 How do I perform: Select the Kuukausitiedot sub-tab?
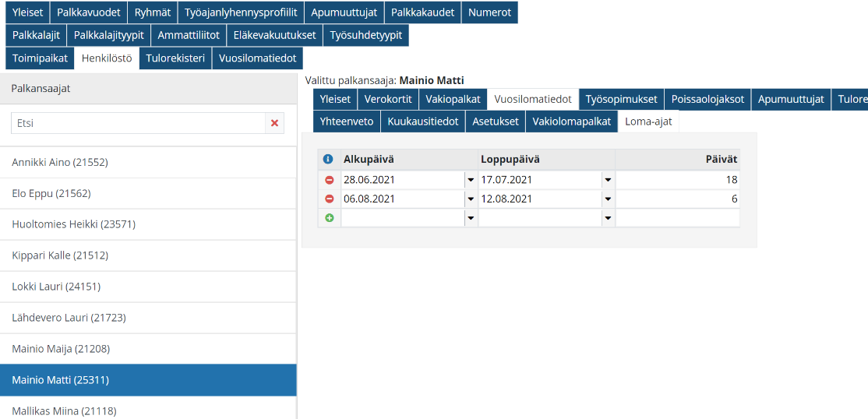pyautogui.click(x=423, y=121)
